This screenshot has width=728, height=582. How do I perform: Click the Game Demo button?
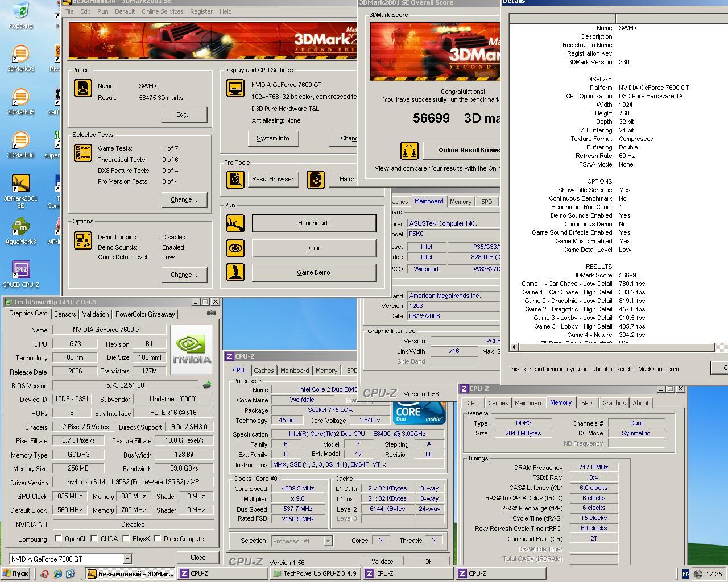tap(314, 272)
